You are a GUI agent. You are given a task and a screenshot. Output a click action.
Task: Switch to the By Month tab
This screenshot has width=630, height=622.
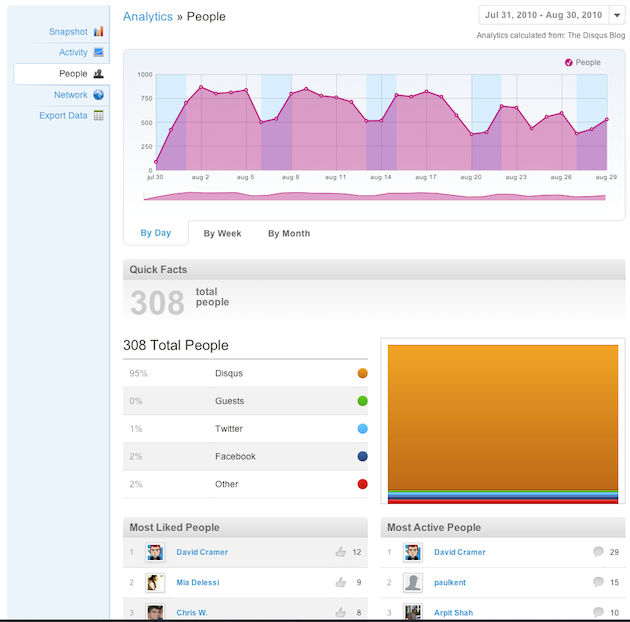pyautogui.click(x=289, y=233)
